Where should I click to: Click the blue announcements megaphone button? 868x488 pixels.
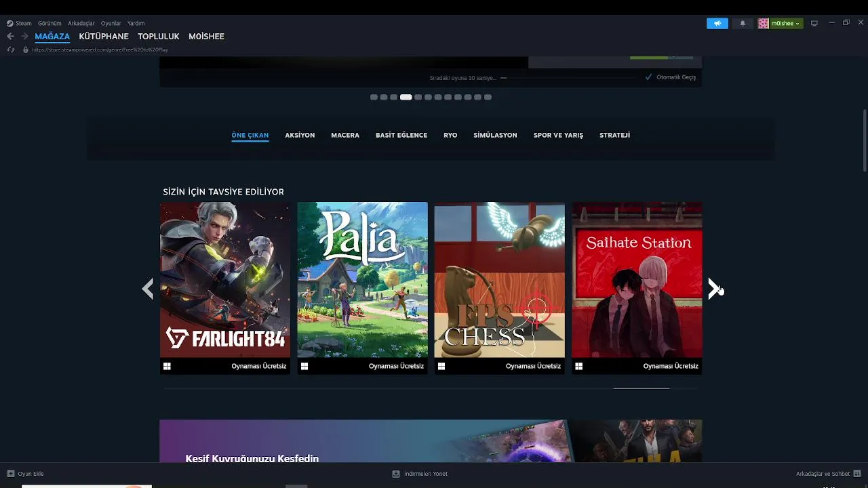[x=717, y=23]
